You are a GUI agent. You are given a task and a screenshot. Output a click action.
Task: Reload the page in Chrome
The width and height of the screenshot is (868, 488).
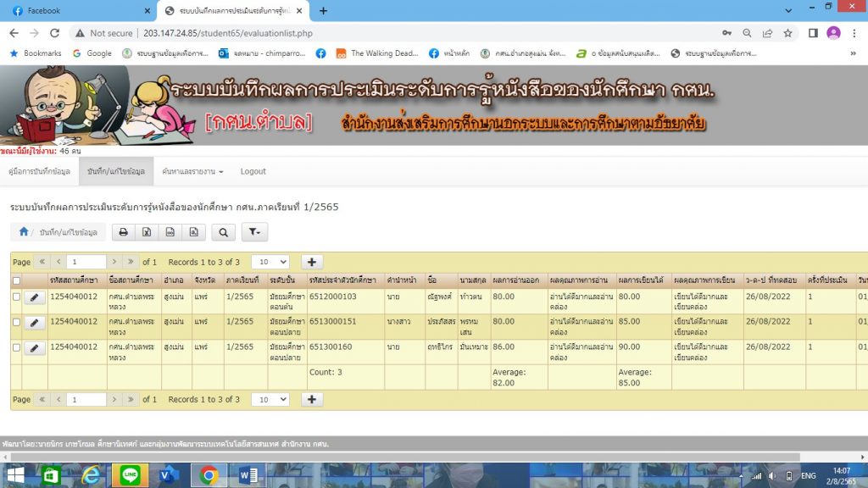click(54, 33)
